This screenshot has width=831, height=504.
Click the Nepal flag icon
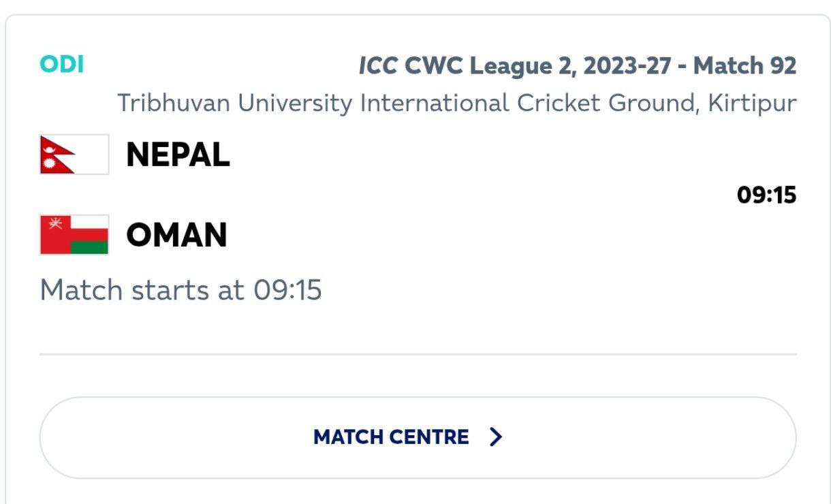(74, 155)
